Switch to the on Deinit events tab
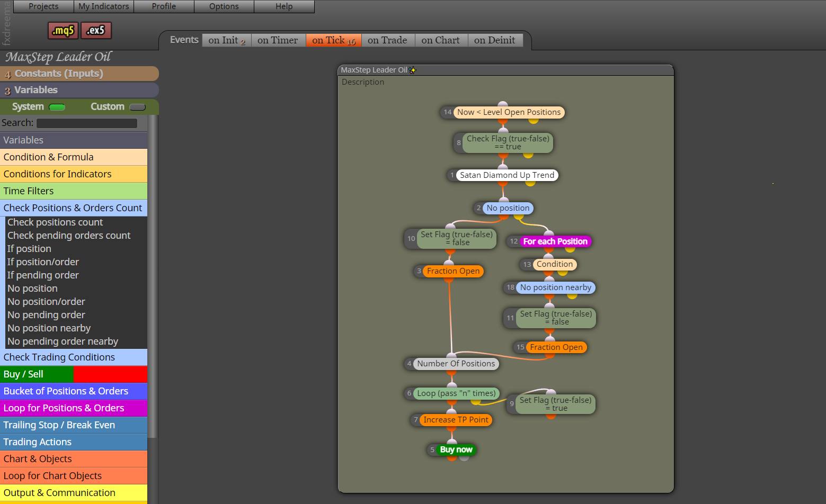 point(495,40)
